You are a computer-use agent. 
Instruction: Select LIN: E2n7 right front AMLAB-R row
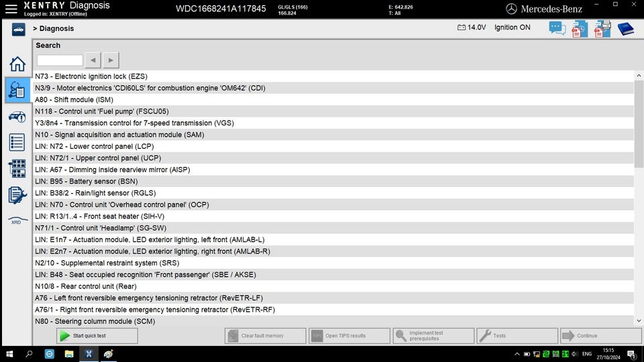click(x=333, y=251)
